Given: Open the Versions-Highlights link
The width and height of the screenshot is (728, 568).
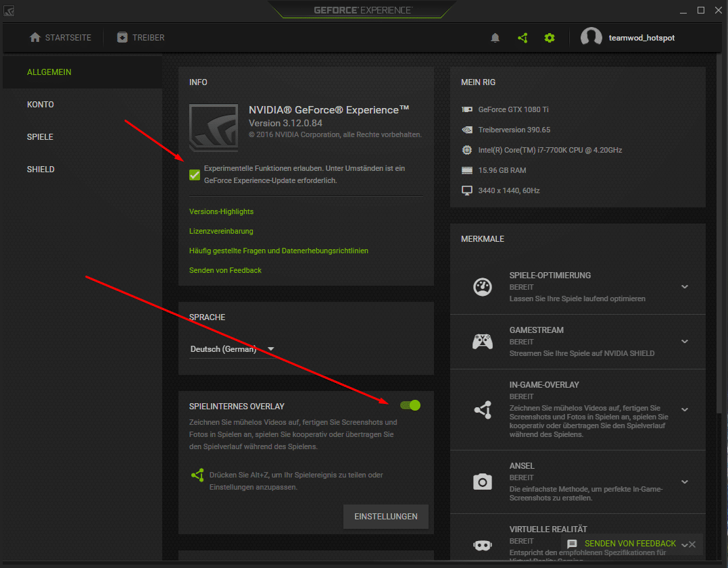Looking at the screenshot, I should click(222, 211).
